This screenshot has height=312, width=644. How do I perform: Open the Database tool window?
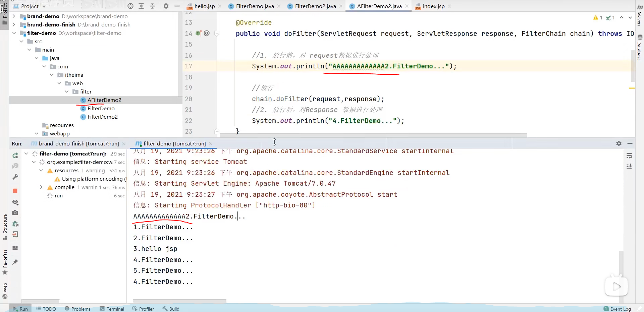[x=640, y=48]
